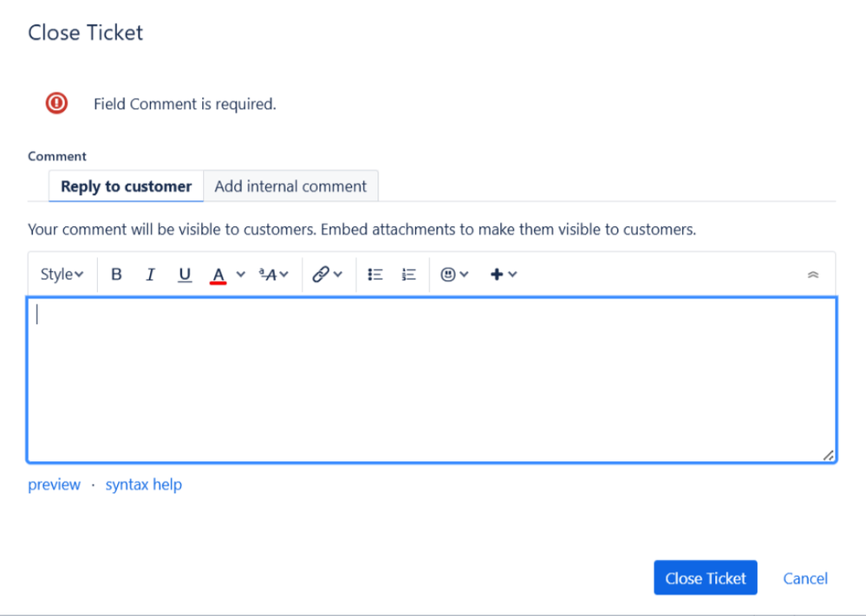Open the more formatting aA dropdown
Image resolution: width=866 pixels, height=616 pixels.
pos(274,275)
